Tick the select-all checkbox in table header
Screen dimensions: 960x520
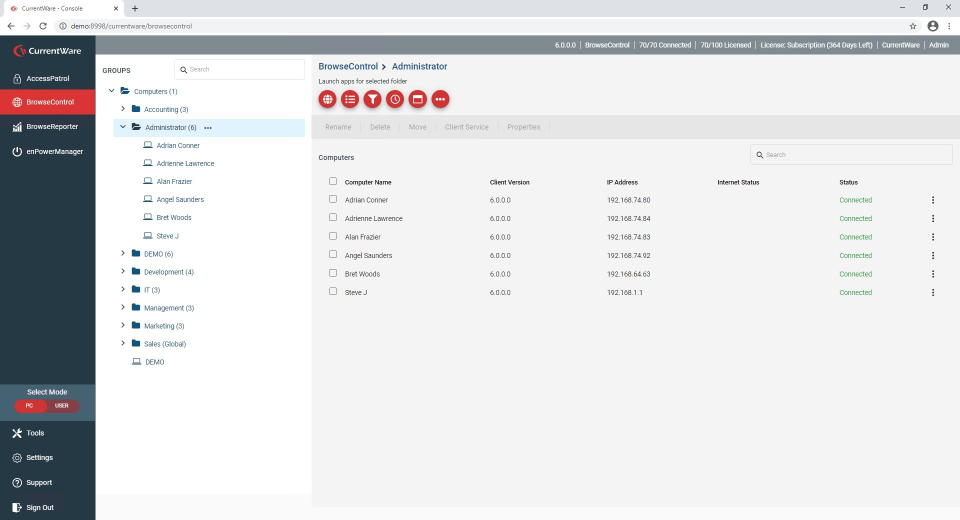[333, 182]
